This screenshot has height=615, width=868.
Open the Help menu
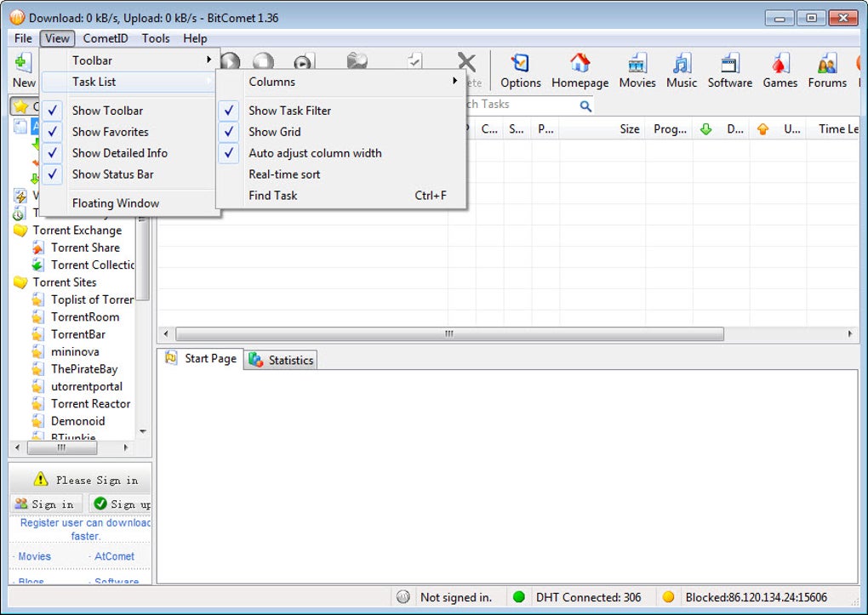[195, 38]
